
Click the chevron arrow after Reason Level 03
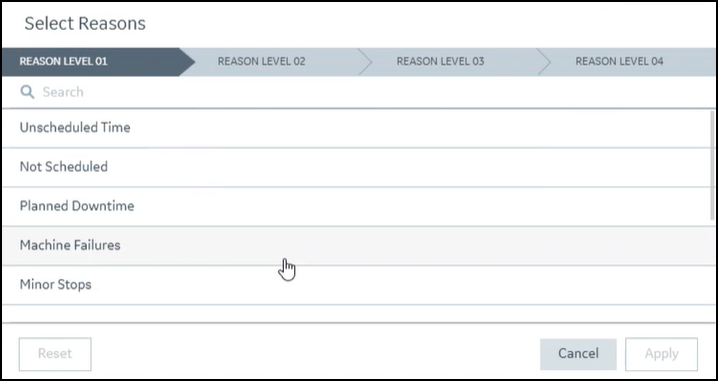[544, 62]
